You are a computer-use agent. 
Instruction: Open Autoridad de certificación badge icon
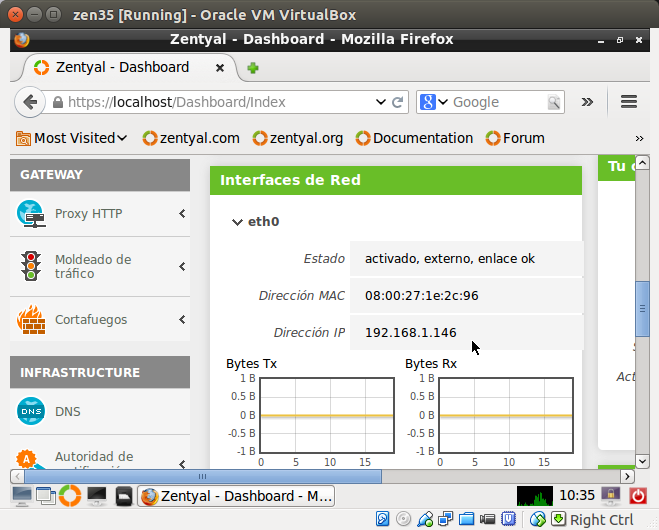(29, 459)
